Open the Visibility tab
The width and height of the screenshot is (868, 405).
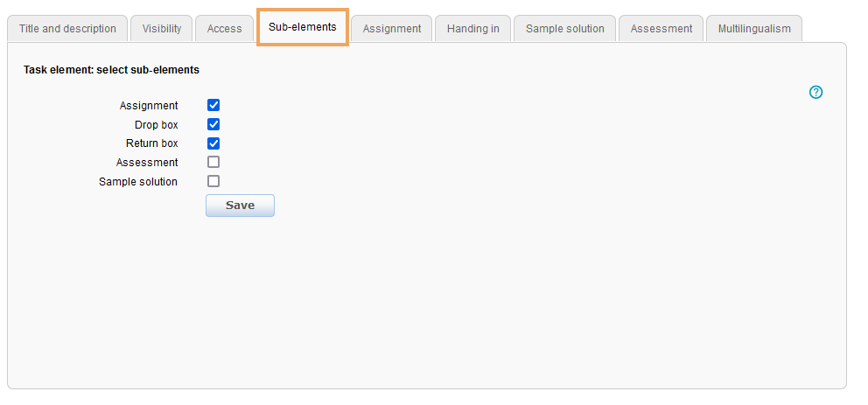point(162,29)
